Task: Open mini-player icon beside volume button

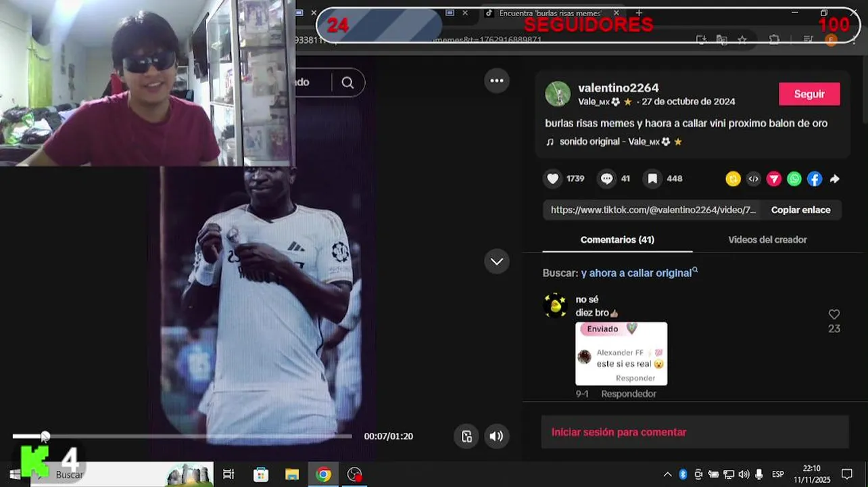Action: (466, 436)
